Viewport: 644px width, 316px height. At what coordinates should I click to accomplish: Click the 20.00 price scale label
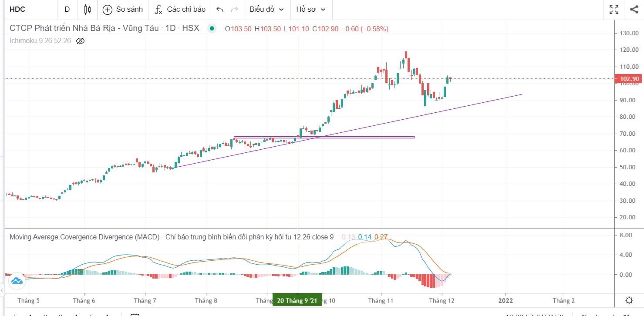point(627,217)
